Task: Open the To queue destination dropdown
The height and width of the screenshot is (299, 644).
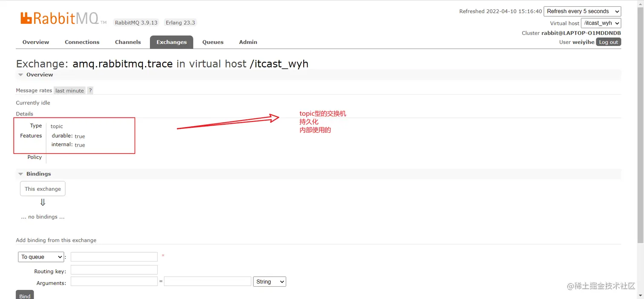Action: point(41,257)
